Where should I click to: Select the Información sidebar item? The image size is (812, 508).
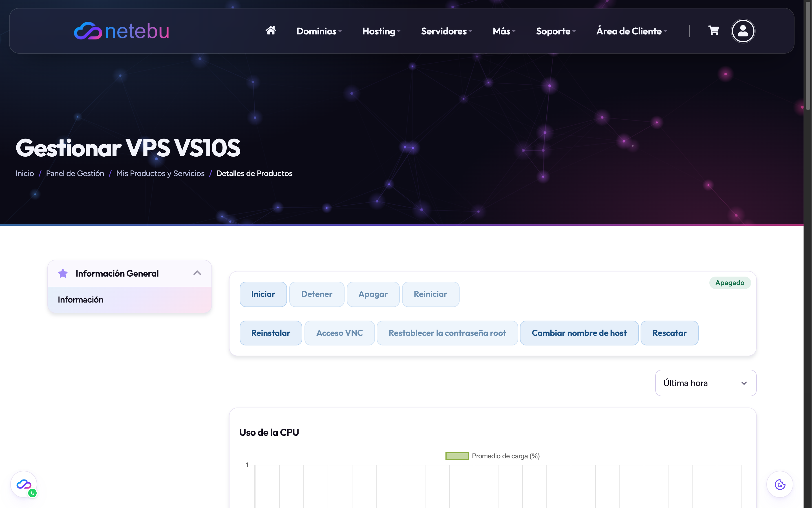tap(129, 300)
